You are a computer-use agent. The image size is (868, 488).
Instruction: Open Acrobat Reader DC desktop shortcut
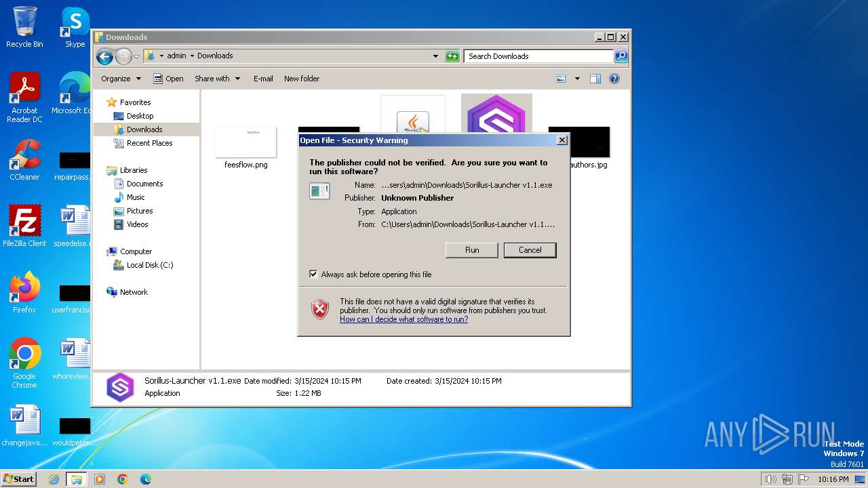point(24,98)
